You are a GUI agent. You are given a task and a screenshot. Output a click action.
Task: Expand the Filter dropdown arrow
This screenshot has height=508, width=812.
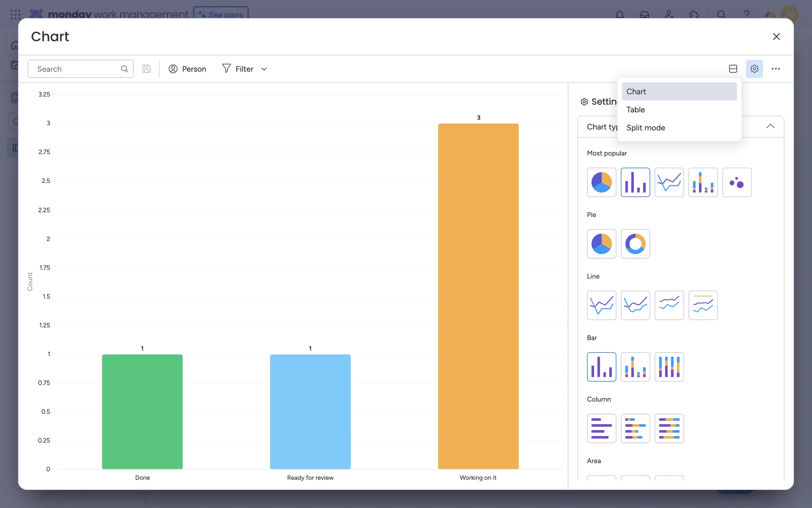tap(264, 69)
